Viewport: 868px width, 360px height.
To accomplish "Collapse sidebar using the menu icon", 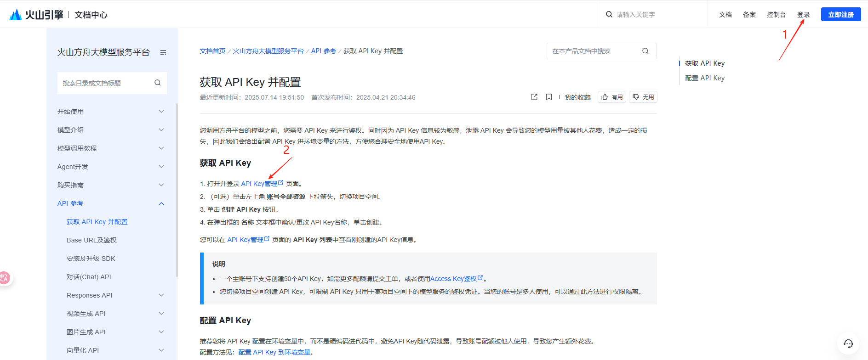I will pyautogui.click(x=163, y=52).
